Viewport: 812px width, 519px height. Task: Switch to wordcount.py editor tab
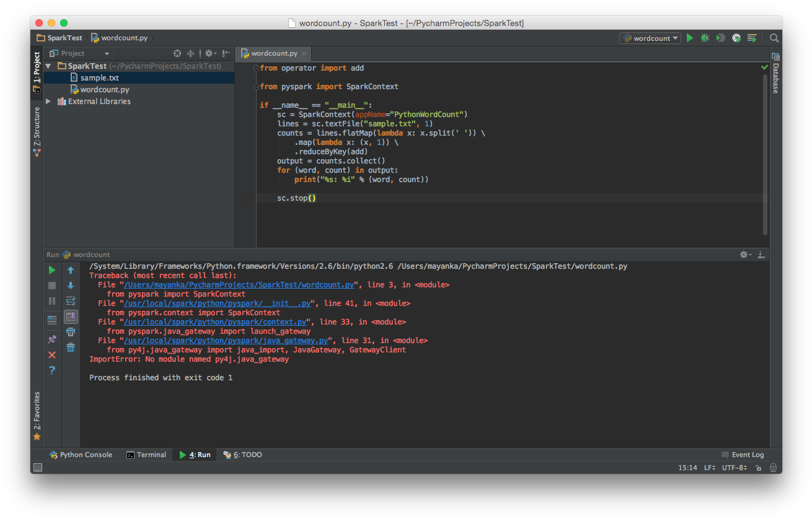coord(273,53)
